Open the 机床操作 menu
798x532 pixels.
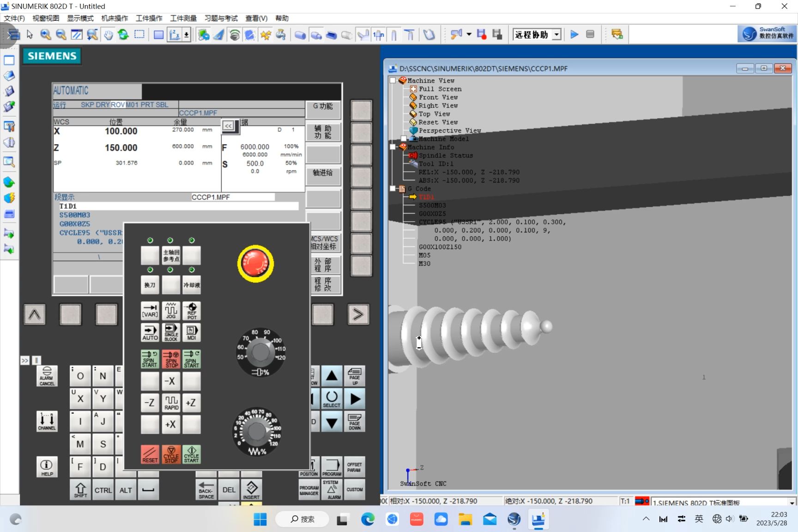[x=115, y=18]
